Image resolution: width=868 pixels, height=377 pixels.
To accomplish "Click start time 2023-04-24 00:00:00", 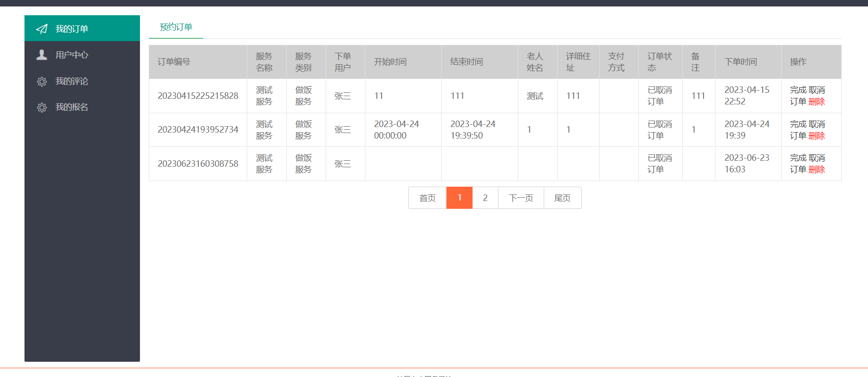I will pos(396,130).
